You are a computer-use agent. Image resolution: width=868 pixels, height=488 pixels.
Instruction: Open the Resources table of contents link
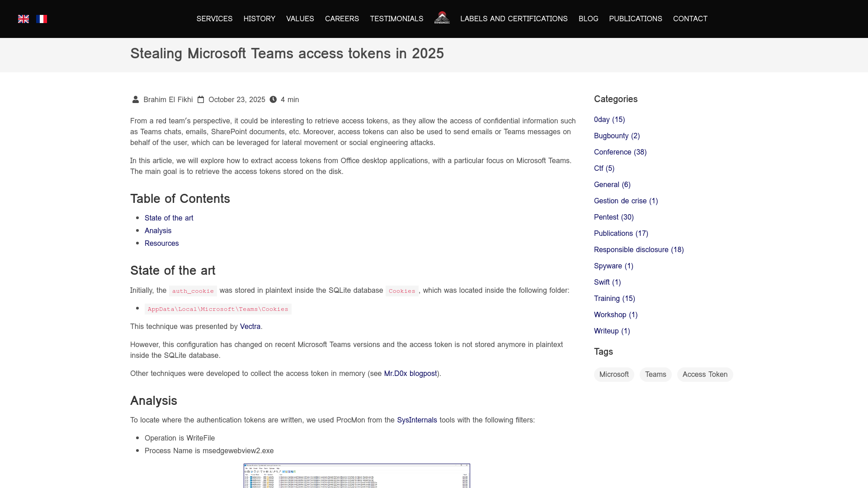161,243
